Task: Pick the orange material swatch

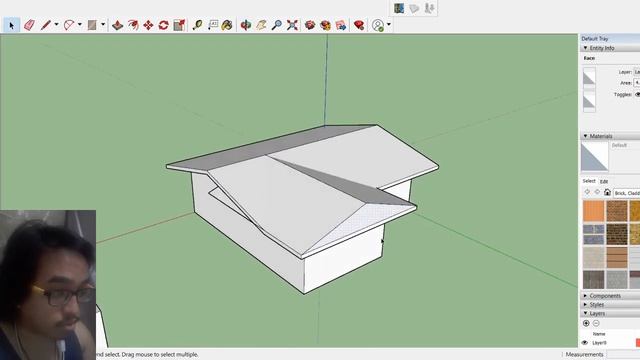Action: (593, 211)
